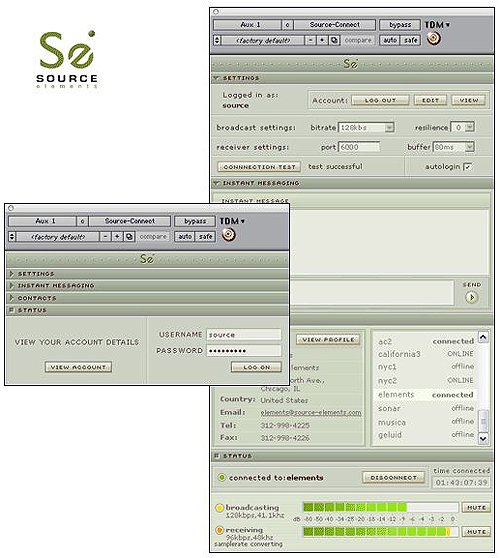Click the copy settings icon in the front window
The image size is (500, 558).
pyautogui.click(x=130, y=237)
